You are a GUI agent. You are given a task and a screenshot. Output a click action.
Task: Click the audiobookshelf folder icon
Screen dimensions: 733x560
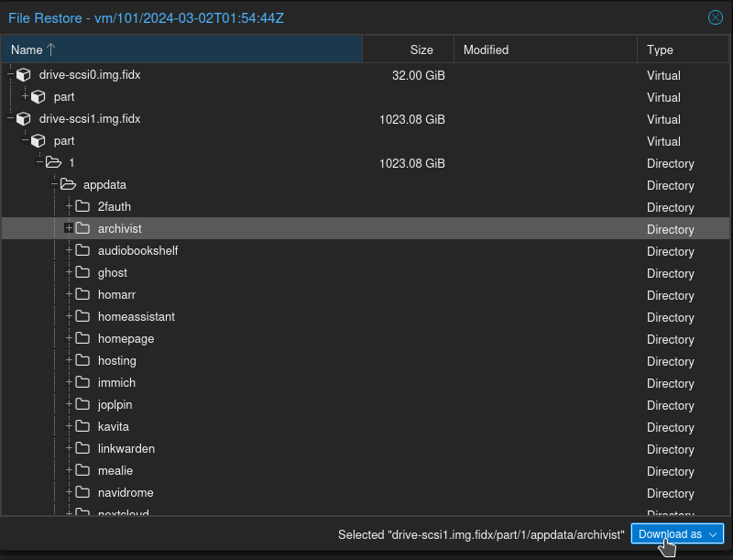82,250
